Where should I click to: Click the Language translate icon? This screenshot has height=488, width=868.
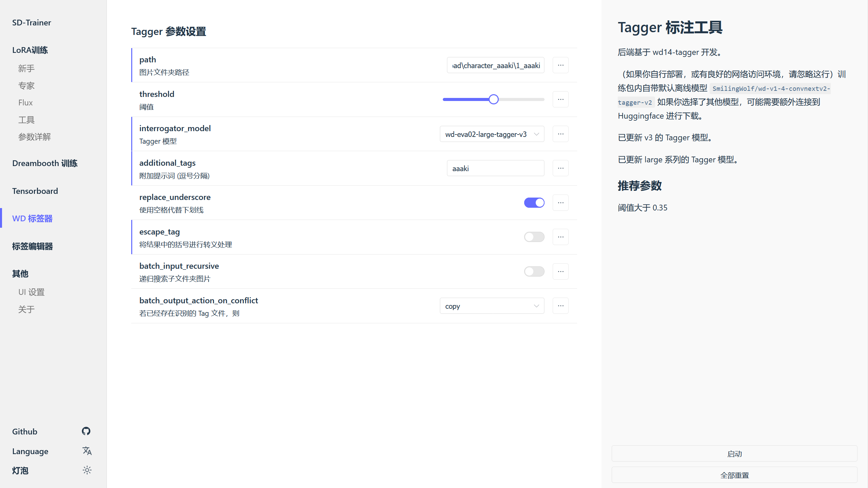click(x=87, y=451)
